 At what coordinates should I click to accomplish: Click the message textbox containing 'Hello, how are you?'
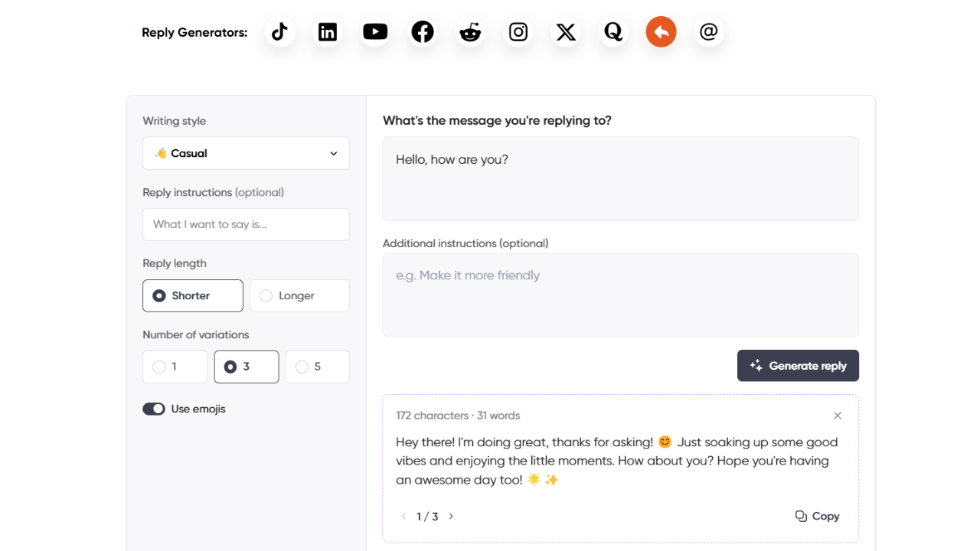(x=620, y=179)
